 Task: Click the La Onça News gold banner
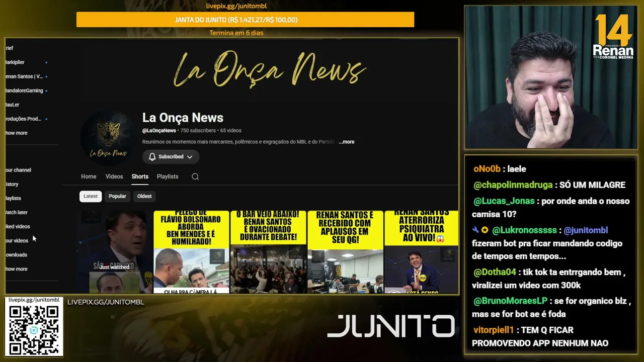click(269, 69)
